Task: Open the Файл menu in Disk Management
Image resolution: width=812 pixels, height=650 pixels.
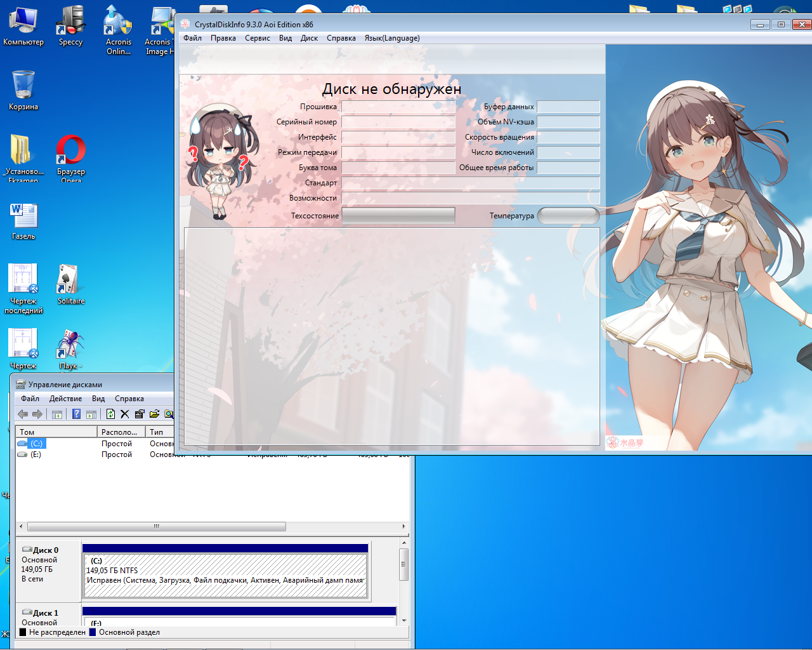Action: click(x=30, y=399)
